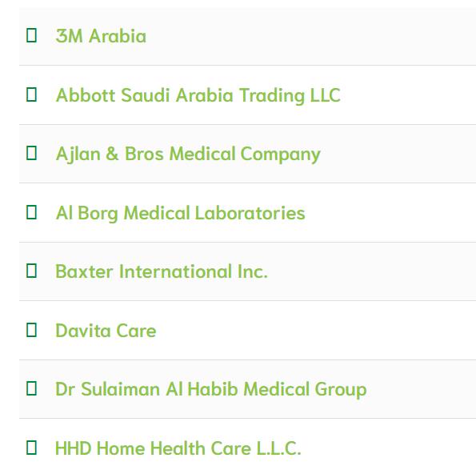Viewport: 476px width, 474px height.
Task: Open the Davita Care link
Action: coord(106,331)
